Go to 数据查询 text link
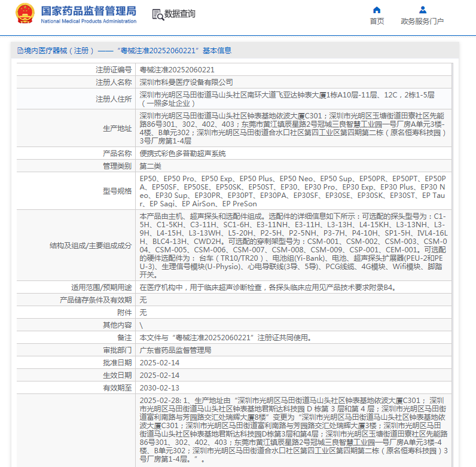The width and height of the screenshot is (476, 467). tap(179, 14)
